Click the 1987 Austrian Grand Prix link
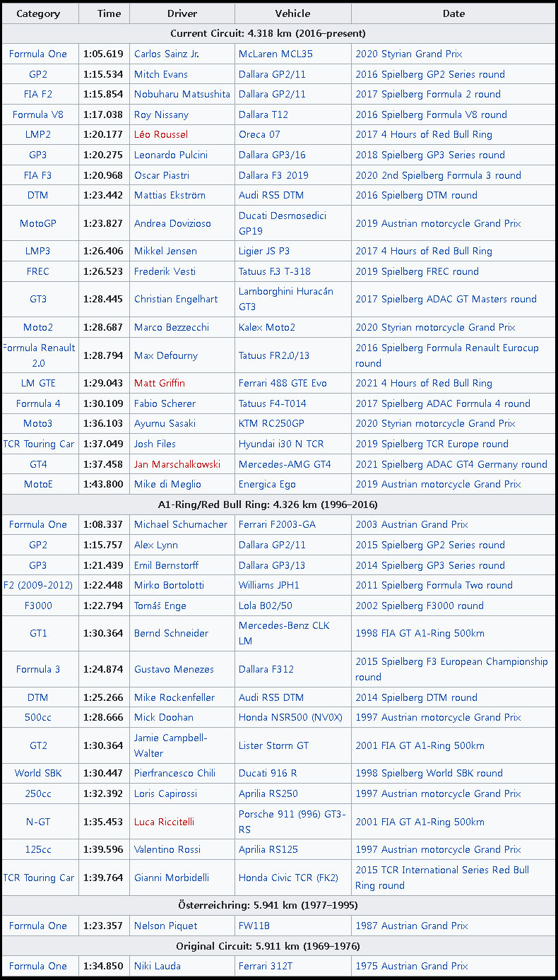The width and height of the screenshot is (558, 980). (412, 926)
